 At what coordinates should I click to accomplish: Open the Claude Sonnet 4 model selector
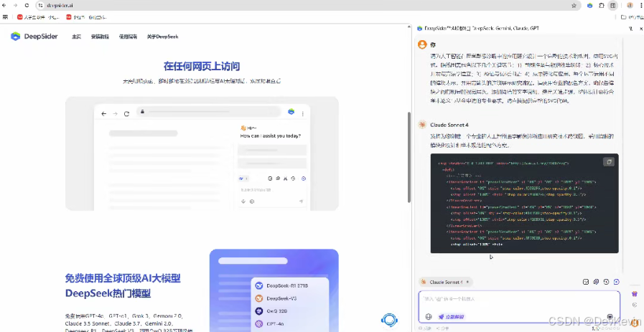pyautogui.click(x=446, y=282)
